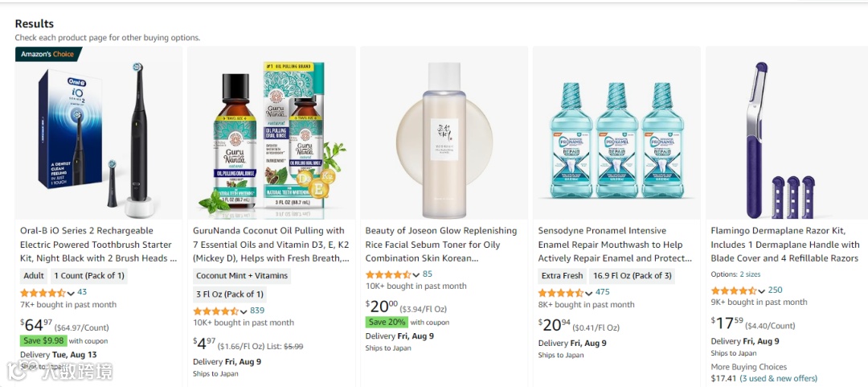Image resolution: width=868 pixels, height=387 pixels.
Task: Choose 16.9 Fl Oz (Pack of 3) size
Action: pyautogui.click(x=632, y=275)
